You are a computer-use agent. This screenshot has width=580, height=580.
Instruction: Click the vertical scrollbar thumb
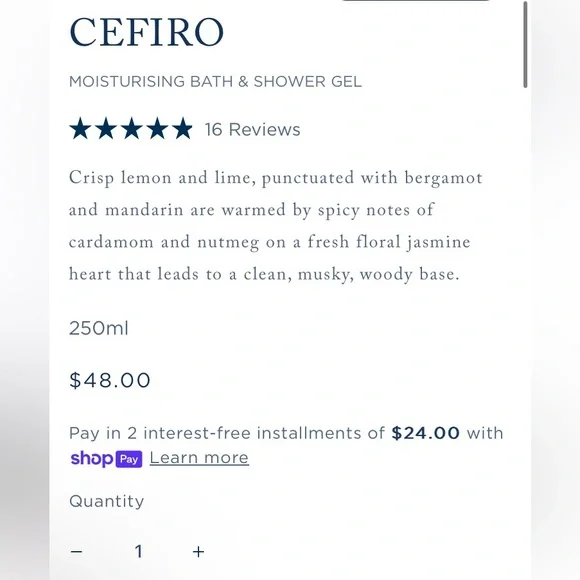pyautogui.click(x=525, y=44)
